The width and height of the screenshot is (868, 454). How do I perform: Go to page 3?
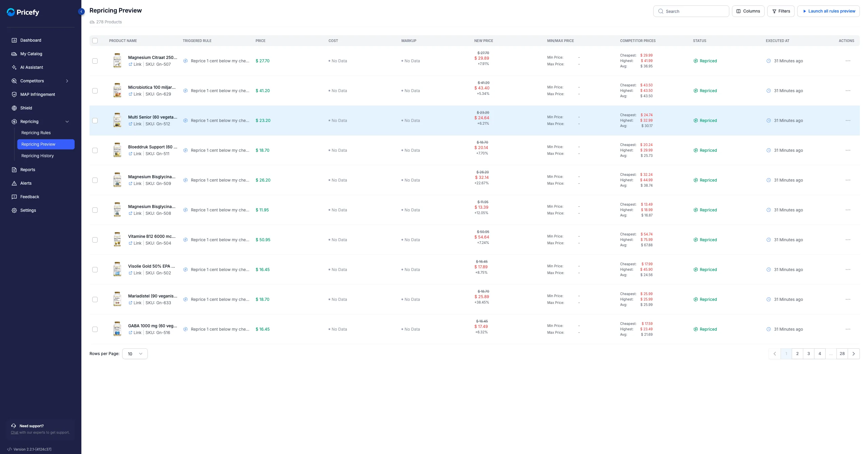[808, 354]
